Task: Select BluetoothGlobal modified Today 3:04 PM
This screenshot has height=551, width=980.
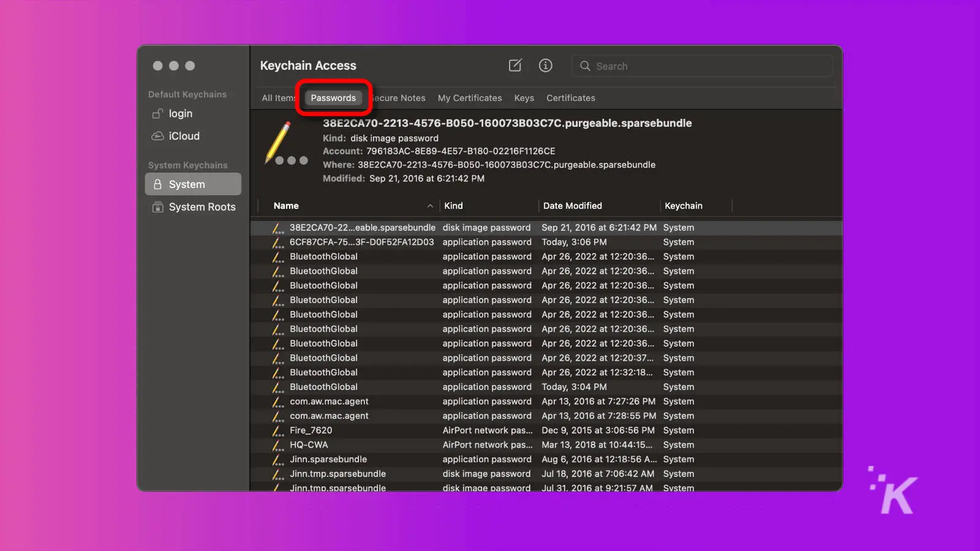Action: (546, 387)
